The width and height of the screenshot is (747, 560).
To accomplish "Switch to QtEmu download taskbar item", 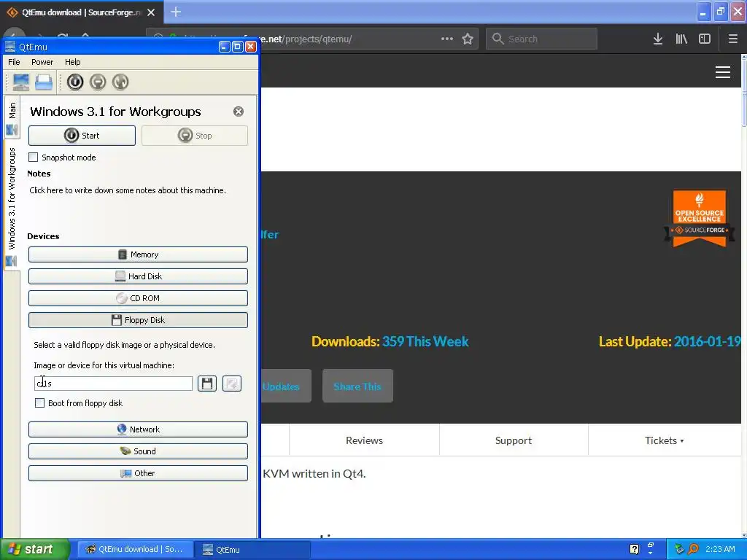I will click(135, 549).
